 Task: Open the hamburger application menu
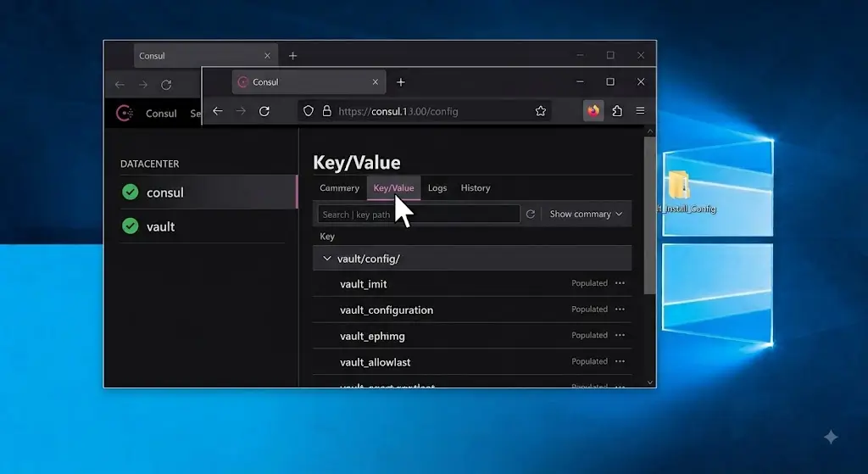click(x=641, y=111)
